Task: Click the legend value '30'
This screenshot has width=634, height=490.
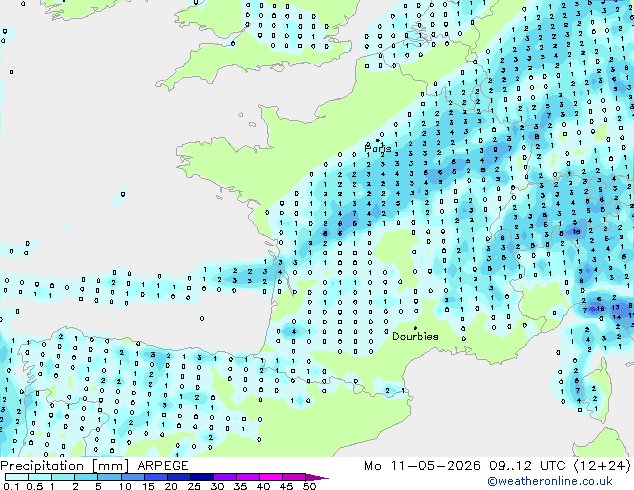Action: tap(217, 486)
